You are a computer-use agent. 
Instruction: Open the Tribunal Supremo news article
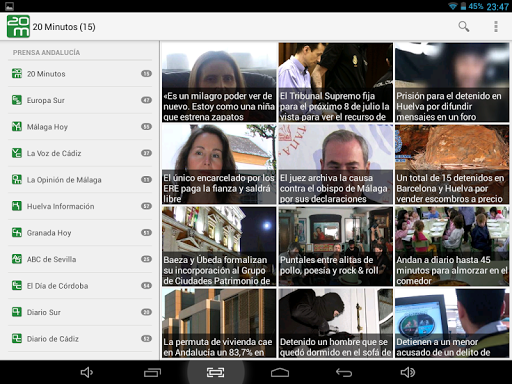336,82
